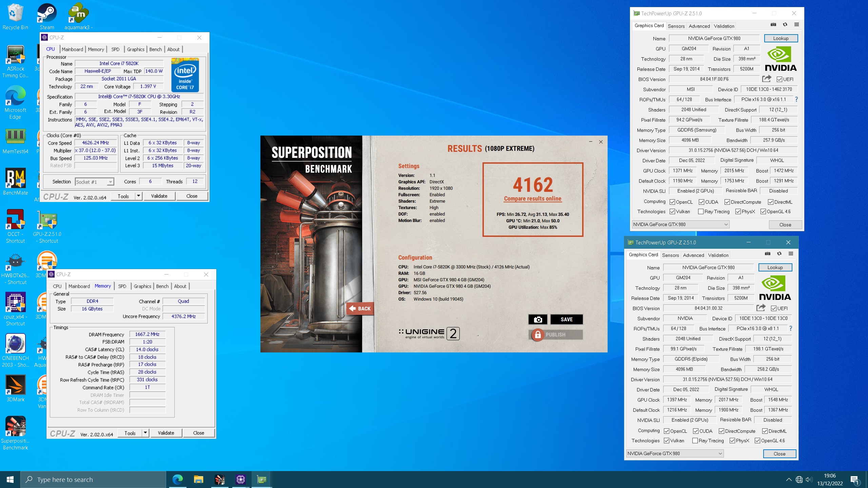Toggle Vulkan checkbox in lower GPU-Z
Screen dimensions: 868x488
coord(667,441)
